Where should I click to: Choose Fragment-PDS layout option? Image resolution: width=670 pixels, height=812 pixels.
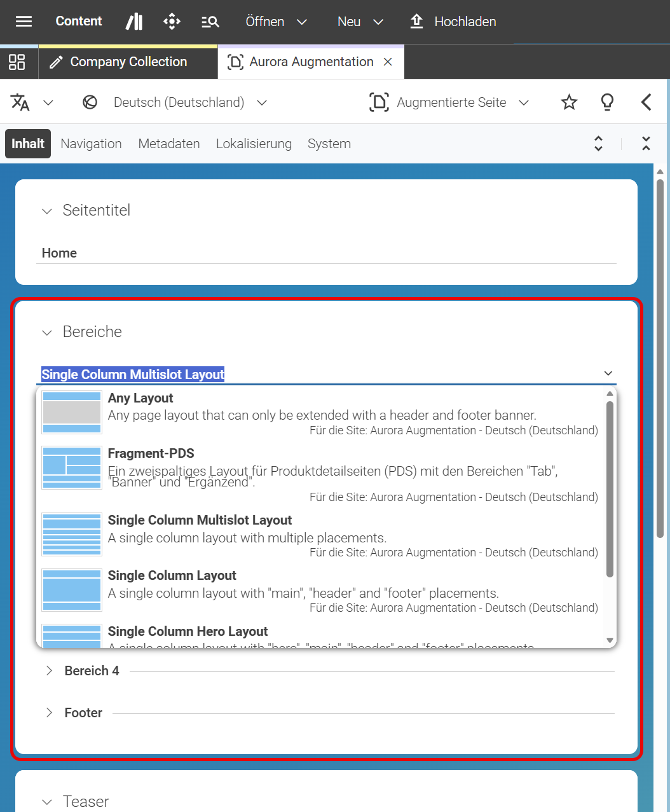click(321, 474)
